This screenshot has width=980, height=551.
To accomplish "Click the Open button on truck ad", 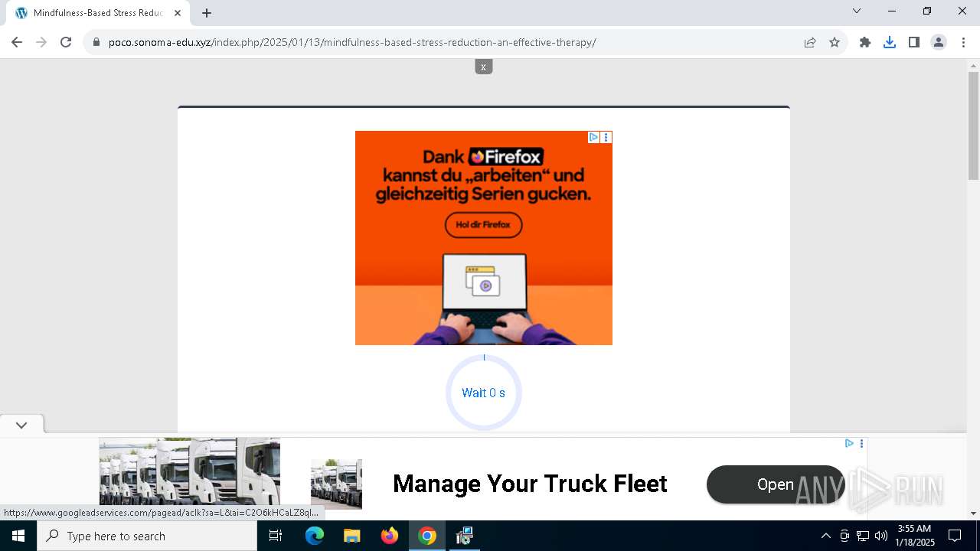I will 776,484.
